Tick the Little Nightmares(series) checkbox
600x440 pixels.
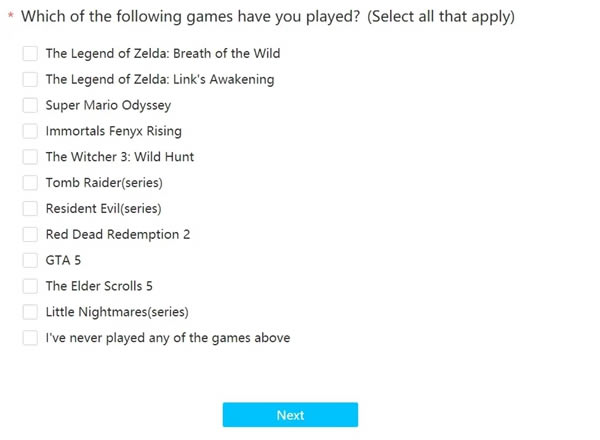point(30,312)
